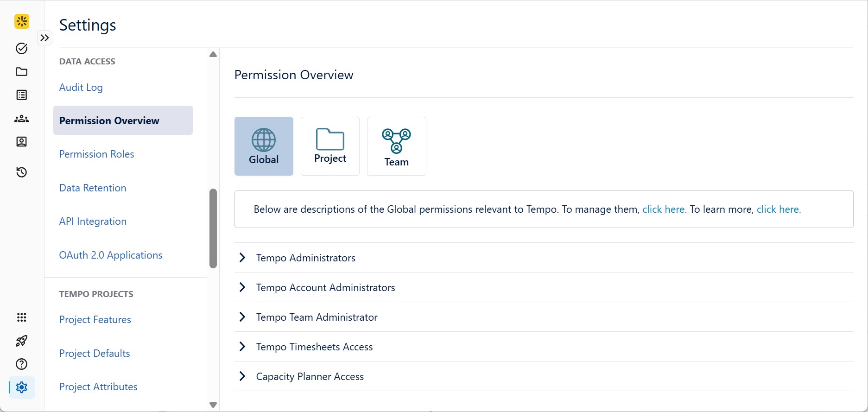Switch to the Project permissions view
Image resolution: width=868 pixels, height=412 pixels.
pos(329,146)
